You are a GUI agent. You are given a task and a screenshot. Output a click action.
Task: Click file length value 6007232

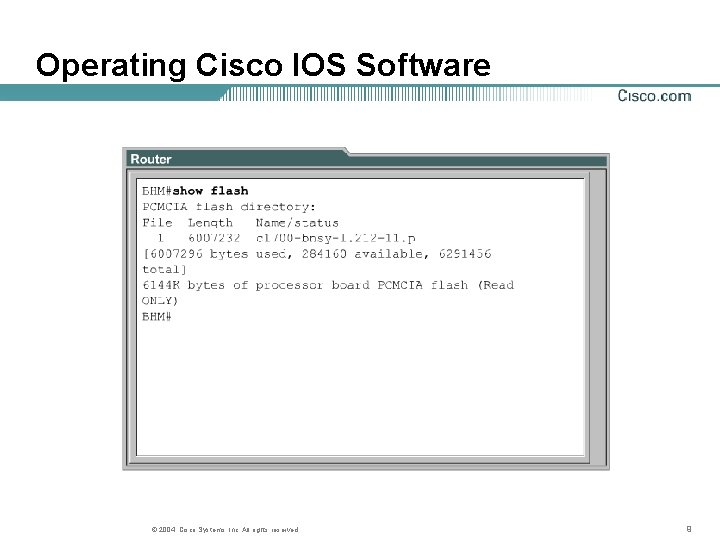(214, 238)
